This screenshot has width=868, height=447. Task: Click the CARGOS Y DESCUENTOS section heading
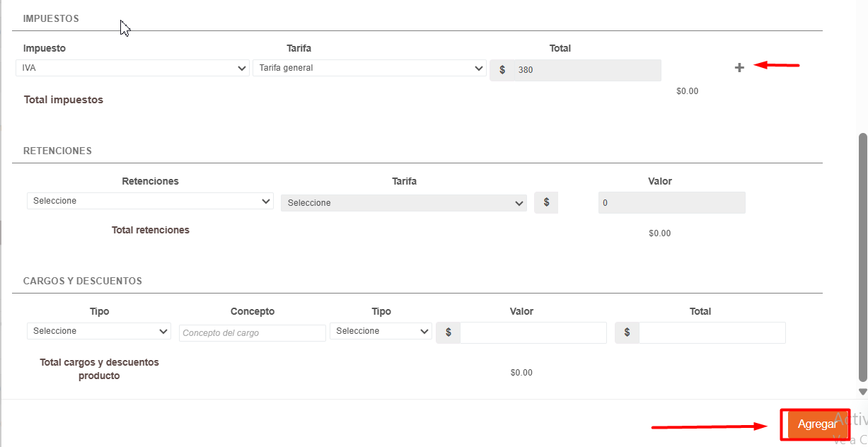[x=83, y=281]
